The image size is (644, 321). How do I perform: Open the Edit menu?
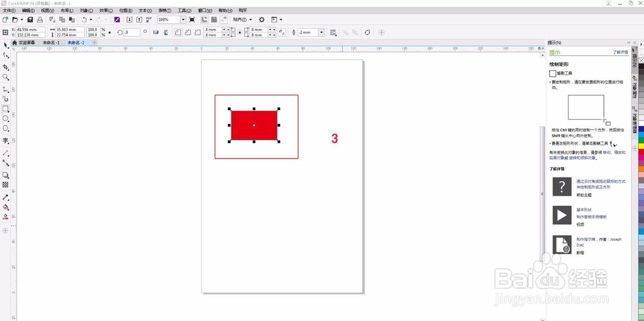point(28,10)
